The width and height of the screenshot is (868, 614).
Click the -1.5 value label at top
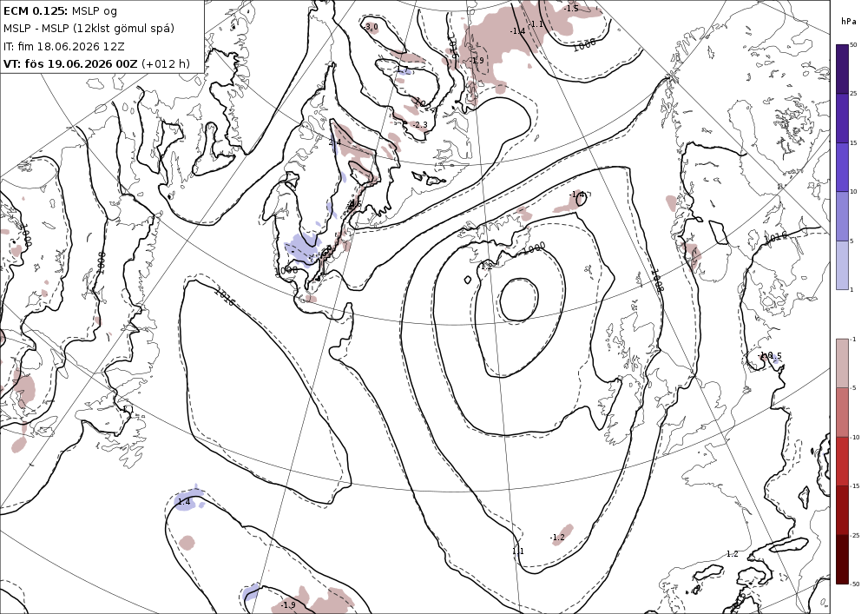(x=571, y=9)
